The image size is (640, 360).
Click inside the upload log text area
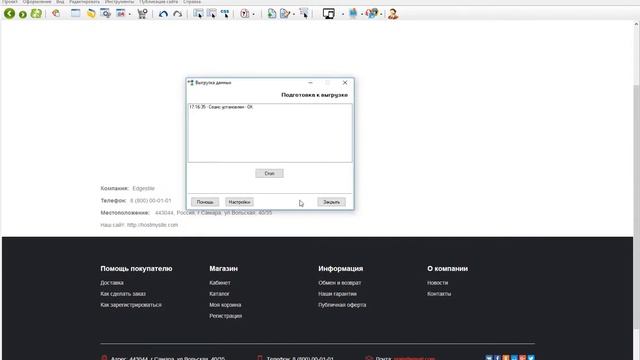point(270,133)
